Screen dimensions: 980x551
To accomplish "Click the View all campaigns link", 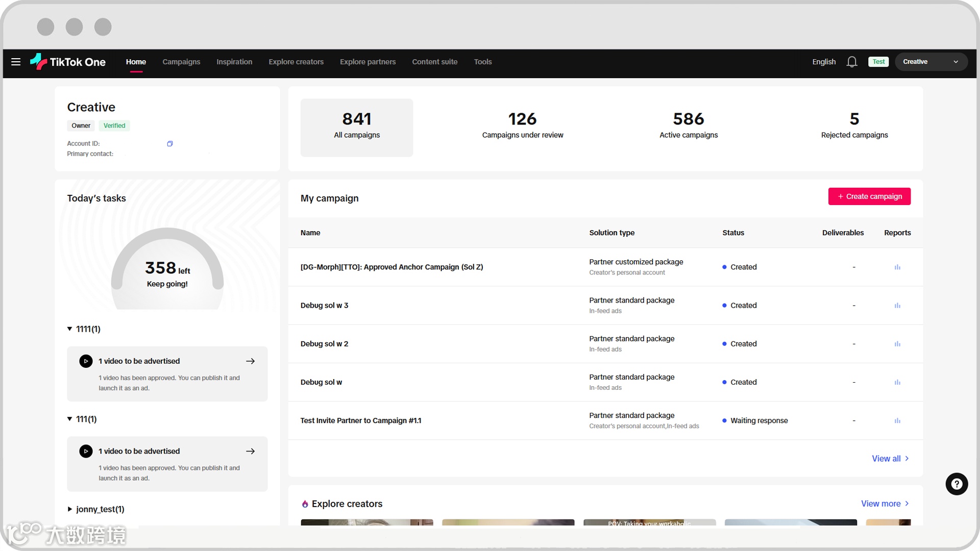I will (x=890, y=459).
